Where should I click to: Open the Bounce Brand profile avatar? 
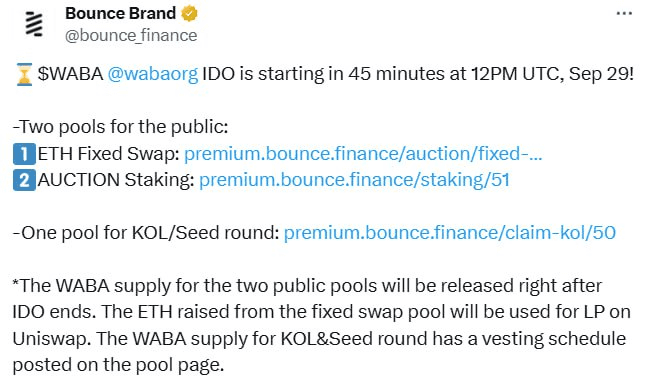[34, 24]
